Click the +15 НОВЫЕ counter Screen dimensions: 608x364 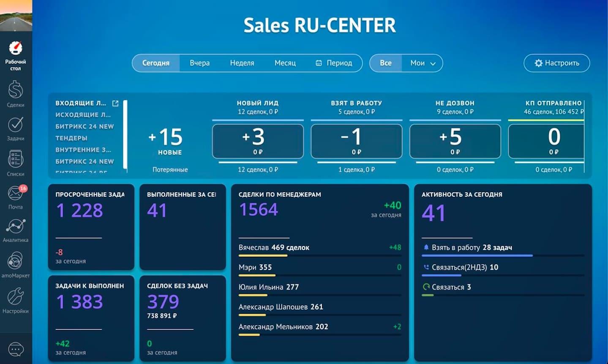(x=166, y=141)
